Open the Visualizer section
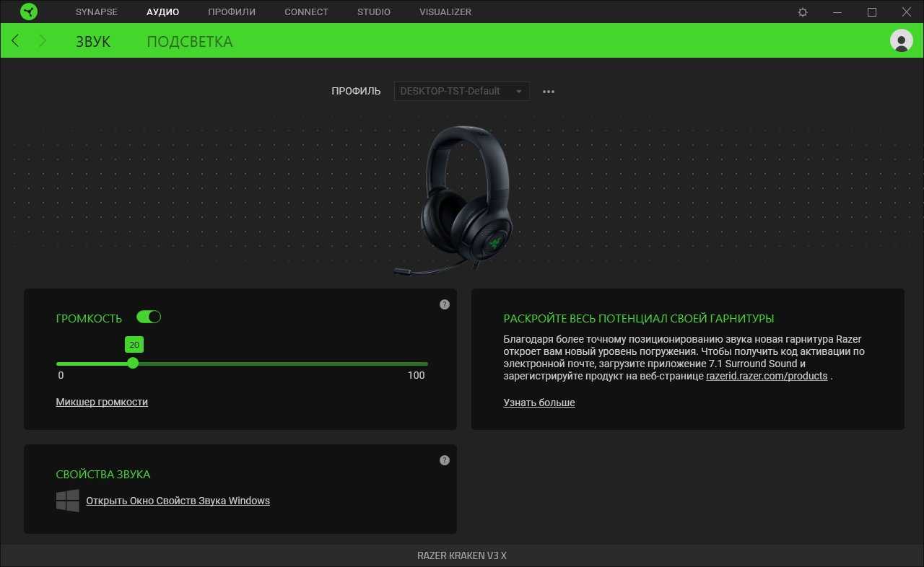This screenshot has width=924, height=567. [445, 12]
